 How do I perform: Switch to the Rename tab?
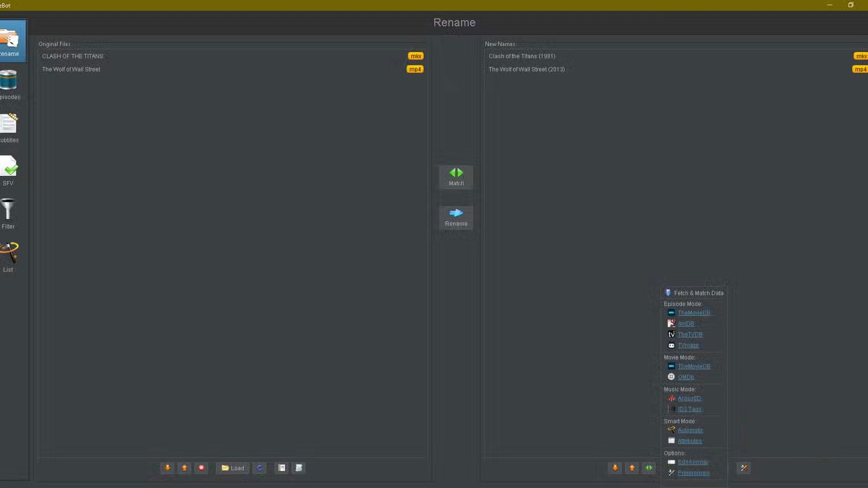[x=12, y=40]
